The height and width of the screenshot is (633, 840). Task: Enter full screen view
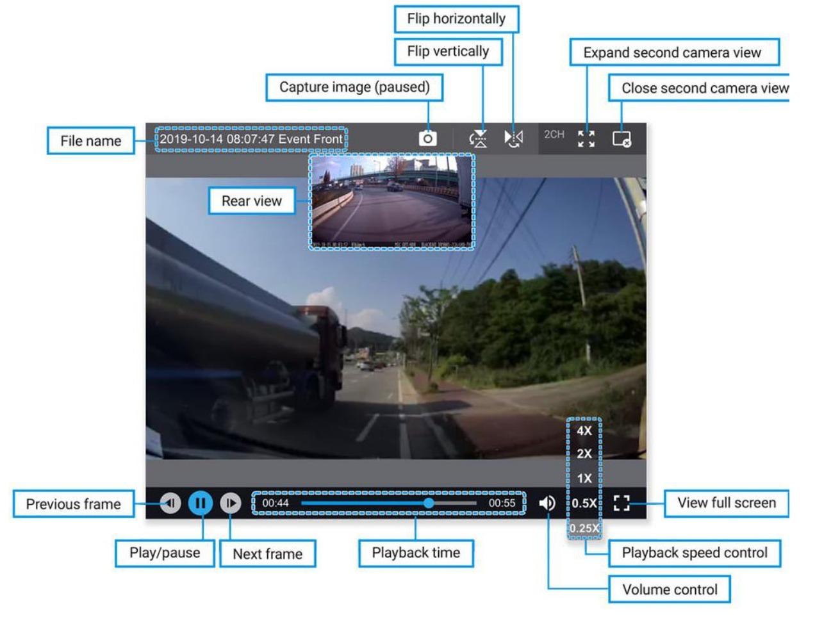622,503
